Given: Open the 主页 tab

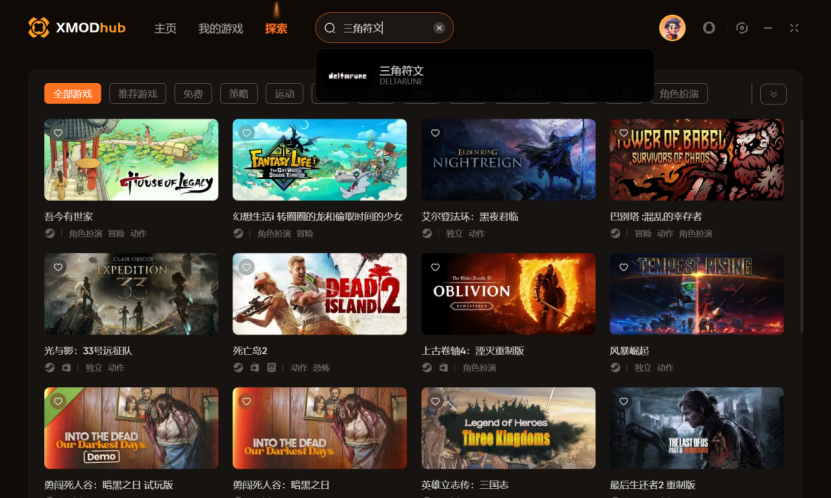Looking at the screenshot, I should (x=165, y=29).
